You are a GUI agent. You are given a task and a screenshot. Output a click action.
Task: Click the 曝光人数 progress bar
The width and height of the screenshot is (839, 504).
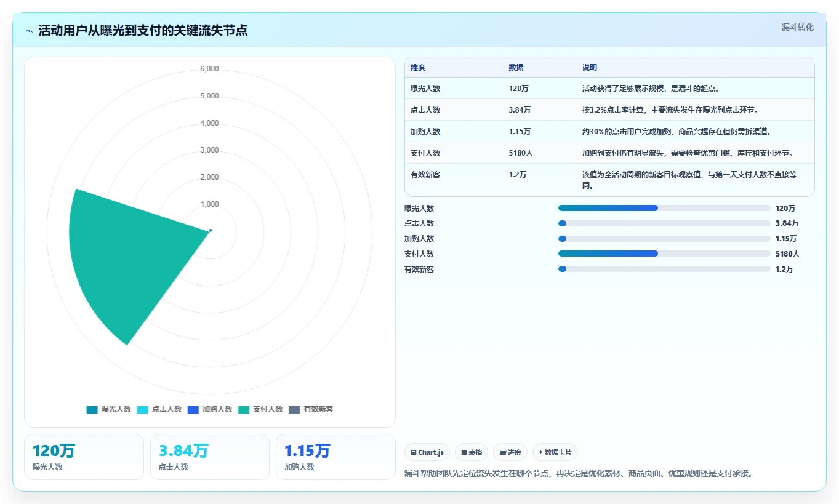click(x=664, y=208)
